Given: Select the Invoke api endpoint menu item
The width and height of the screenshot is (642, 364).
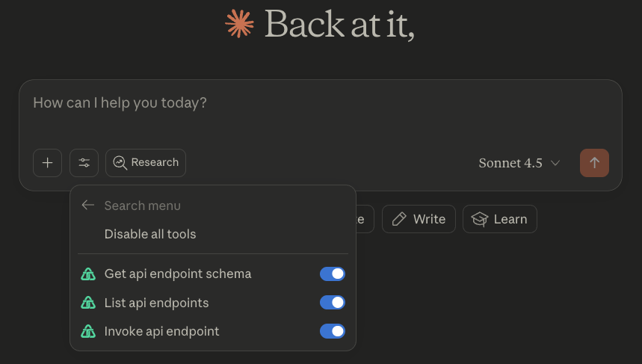Looking at the screenshot, I should 162,331.
